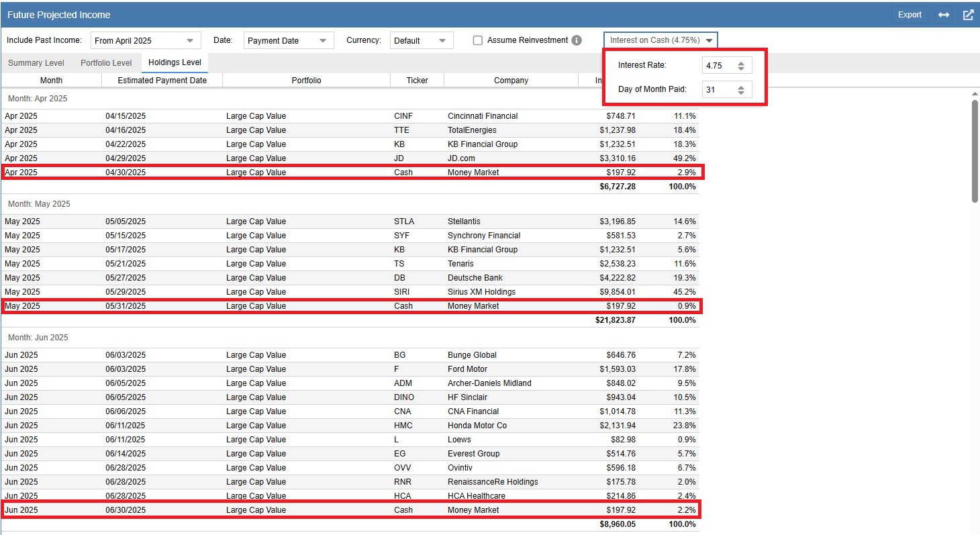Sort by the Company column header

pos(511,80)
